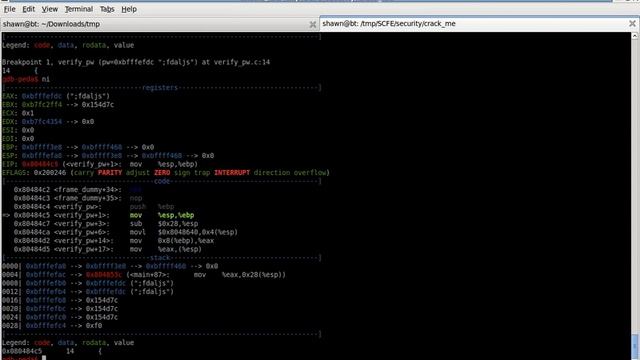Image resolution: width=640 pixels, height=360 pixels.
Task: Open the Terminal menu
Action: pyautogui.click(x=79, y=9)
